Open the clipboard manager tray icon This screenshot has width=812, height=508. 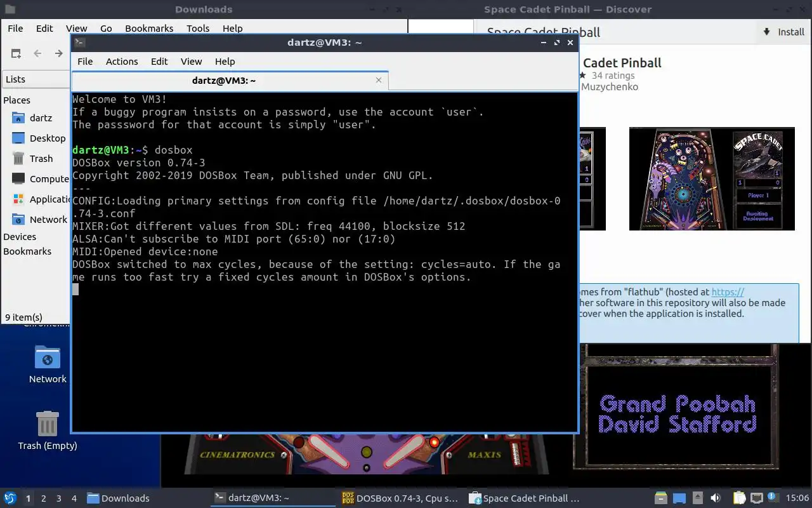tap(740, 498)
